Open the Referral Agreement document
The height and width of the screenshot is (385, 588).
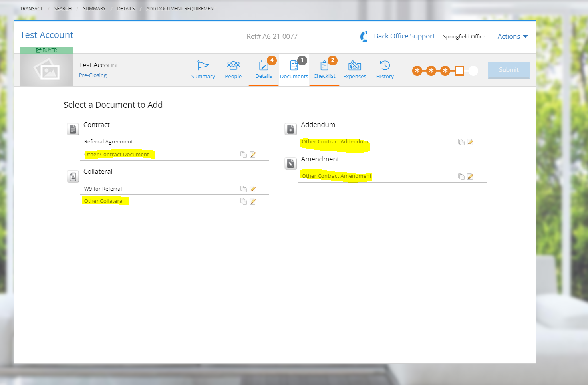click(108, 141)
